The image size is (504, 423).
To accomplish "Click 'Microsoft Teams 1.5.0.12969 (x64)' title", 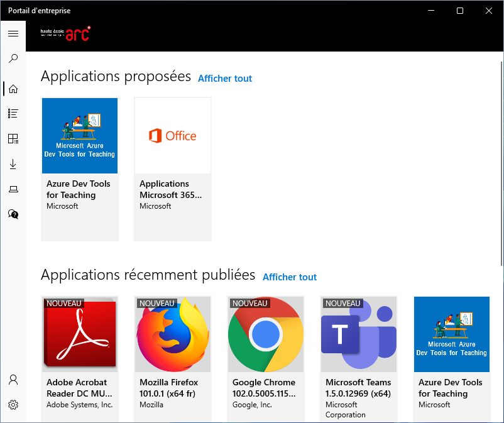I will coord(358,388).
